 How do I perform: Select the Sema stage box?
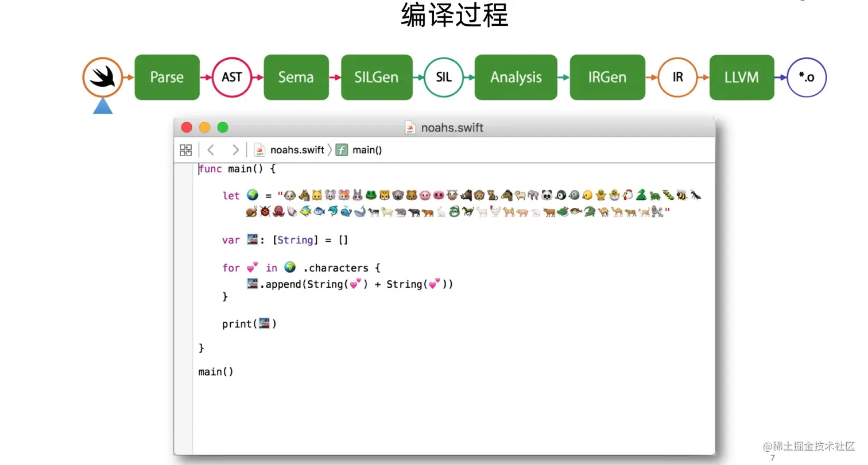(296, 77)
